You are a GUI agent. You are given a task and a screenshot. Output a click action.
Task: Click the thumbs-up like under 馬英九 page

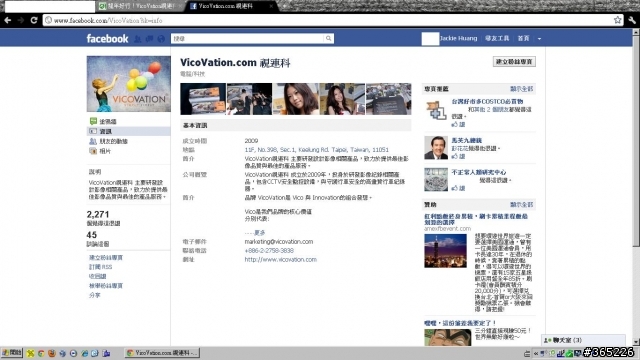(x=458, y=156)
